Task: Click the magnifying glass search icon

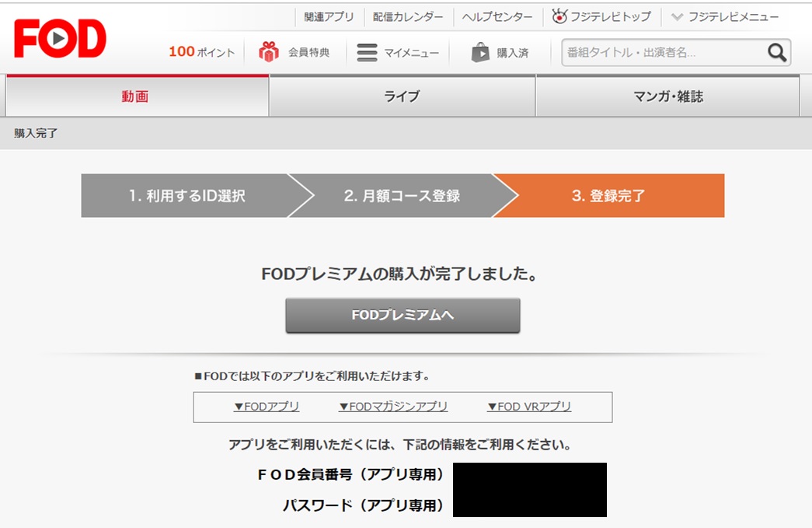Action: click(x=777, y=52)
